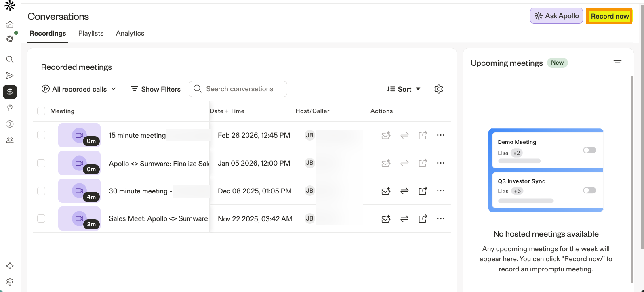Viewport: 644px width, 292px height.
Task: Switch to the Analytics tab
Action: 130,34
